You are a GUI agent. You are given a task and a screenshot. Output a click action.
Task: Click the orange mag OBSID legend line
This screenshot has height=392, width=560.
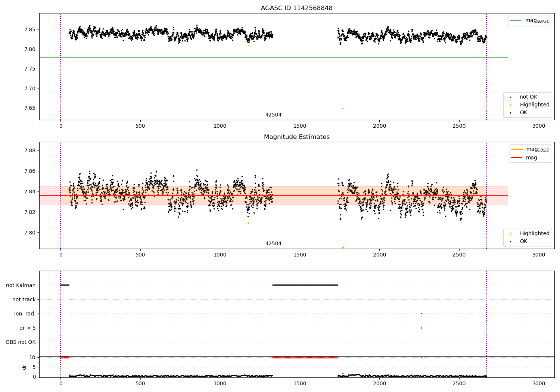pos(517,149)
